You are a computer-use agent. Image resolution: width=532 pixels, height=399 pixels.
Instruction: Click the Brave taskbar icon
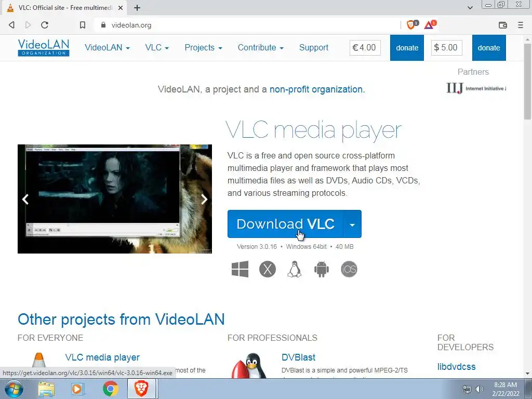pos(141,389)
